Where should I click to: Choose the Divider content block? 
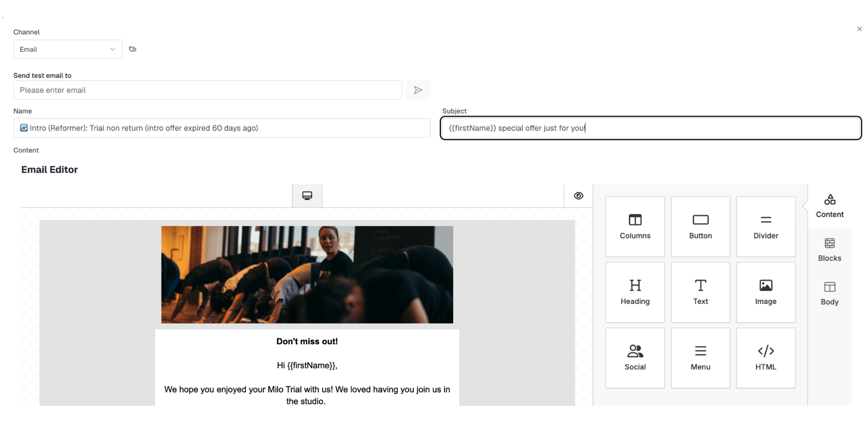coord(766,226)
